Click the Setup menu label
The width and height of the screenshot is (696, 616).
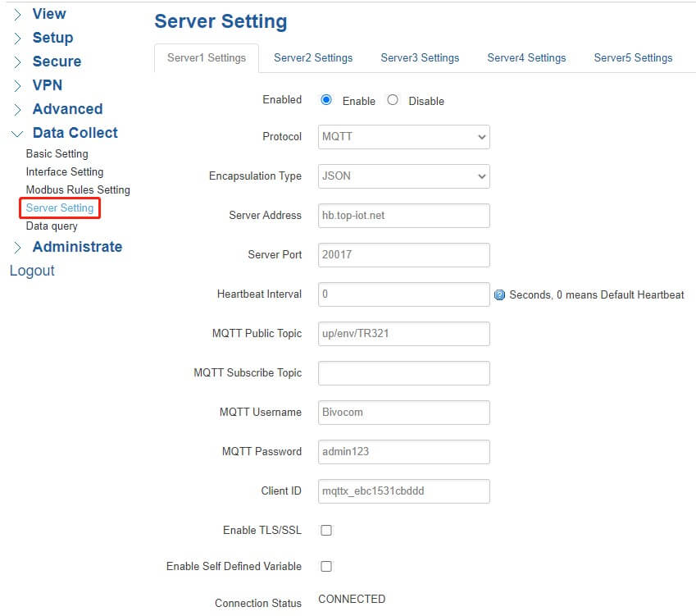pyautogui.click(x=52, y=38)
